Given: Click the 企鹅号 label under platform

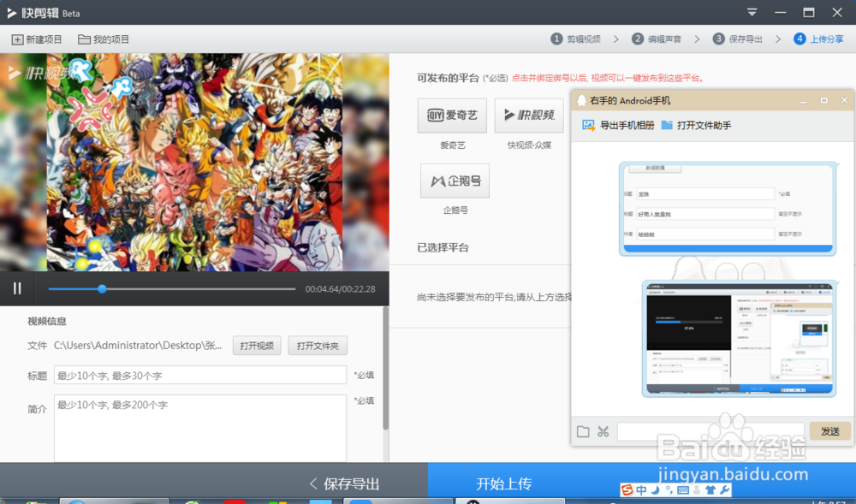Looking at the screenshot, I should [x=455, y=210].
